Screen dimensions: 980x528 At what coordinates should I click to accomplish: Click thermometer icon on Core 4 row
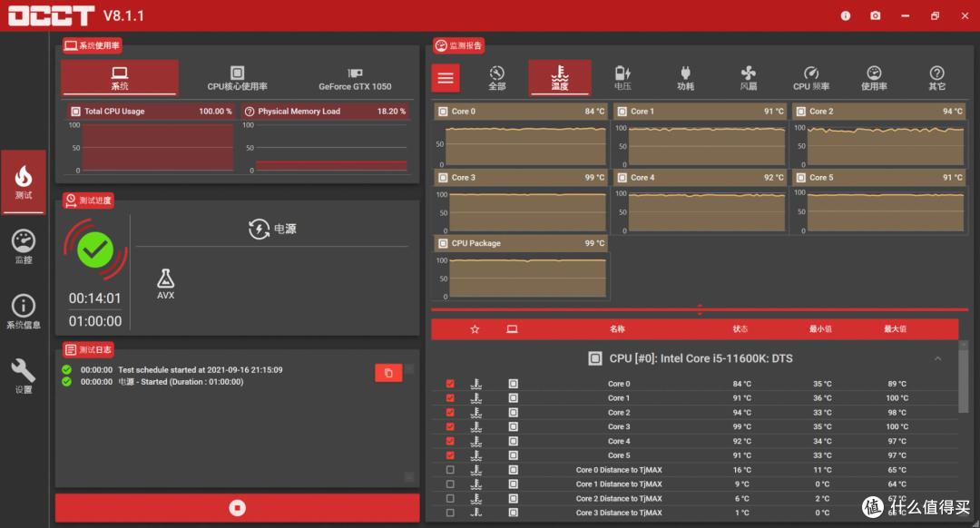pyautogui.click(x=476, y=441)
